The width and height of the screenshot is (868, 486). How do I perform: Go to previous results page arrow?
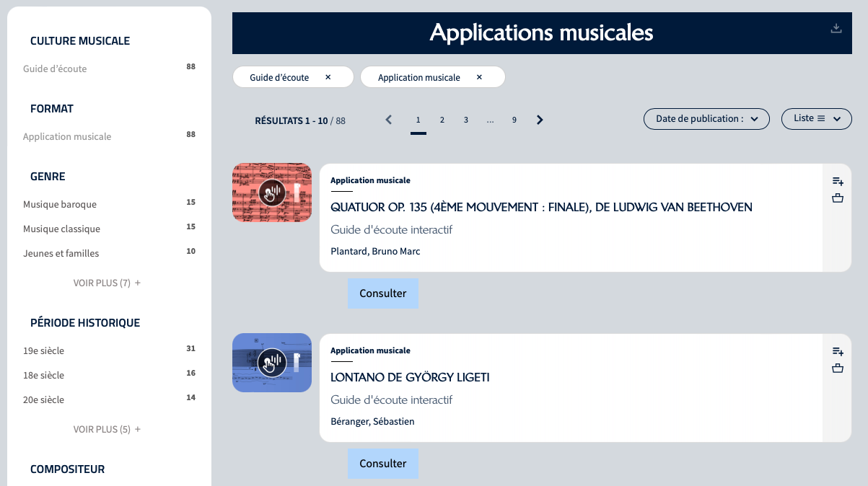pyautogui.click(x=389, y=120)
